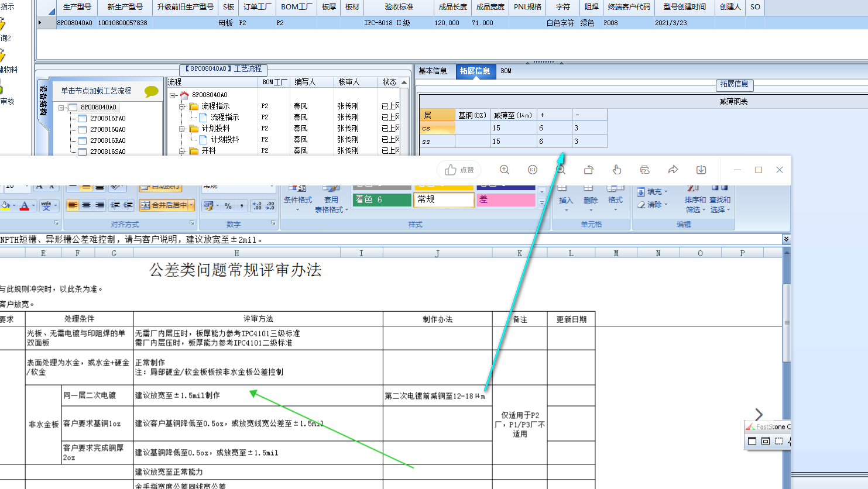
Task: Align text left in Excel ribbon
Action: pyautogui.click(x=73, y=205)
